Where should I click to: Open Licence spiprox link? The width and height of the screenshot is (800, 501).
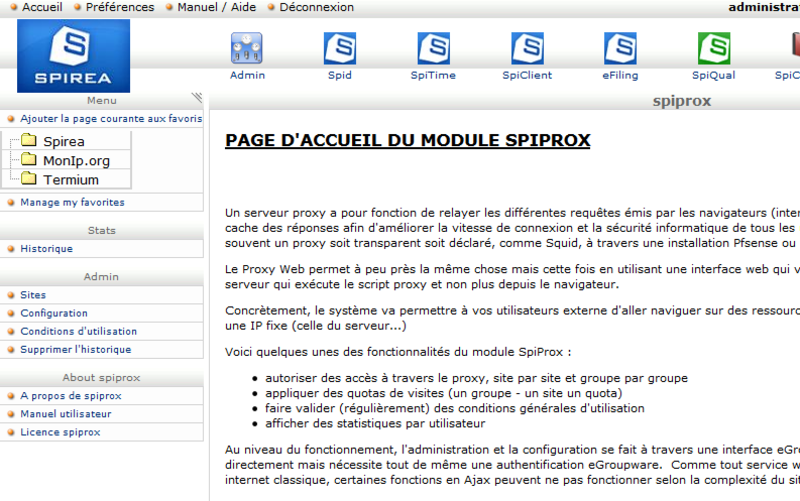click(60, 432)
